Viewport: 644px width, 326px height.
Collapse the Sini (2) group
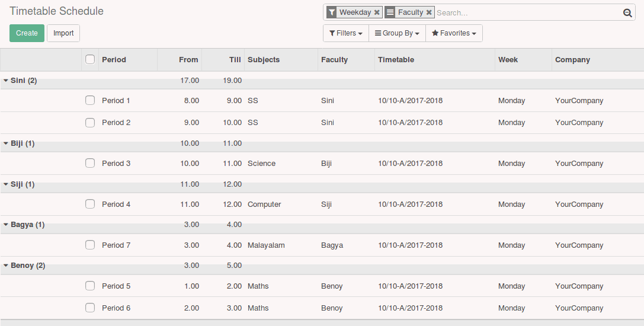[x=21, y=81]
